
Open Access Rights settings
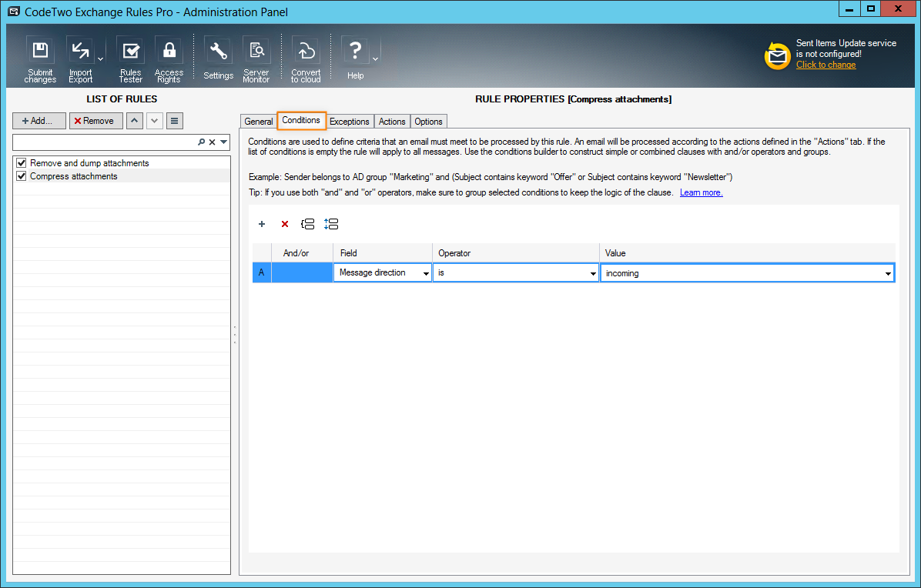point(169,59)
